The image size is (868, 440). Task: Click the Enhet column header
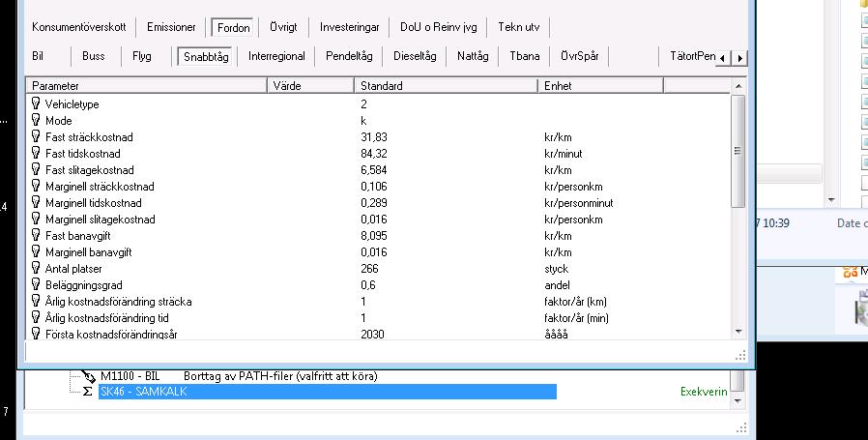point(600,86)
